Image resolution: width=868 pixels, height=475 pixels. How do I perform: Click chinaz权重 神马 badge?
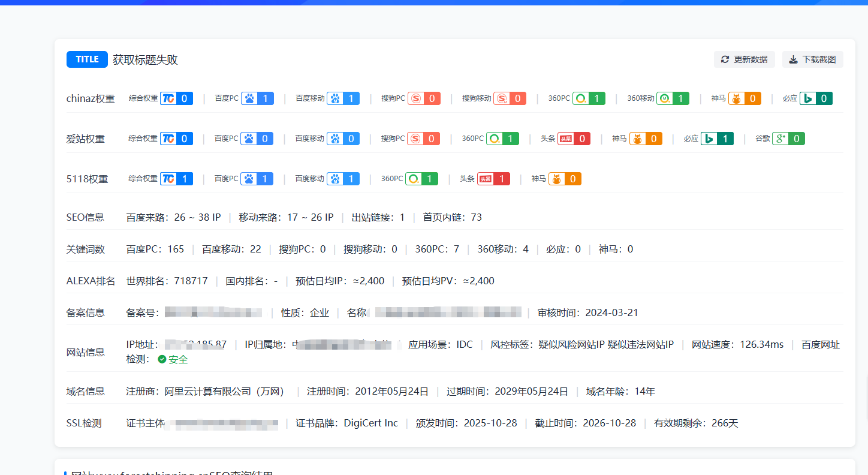745,98
